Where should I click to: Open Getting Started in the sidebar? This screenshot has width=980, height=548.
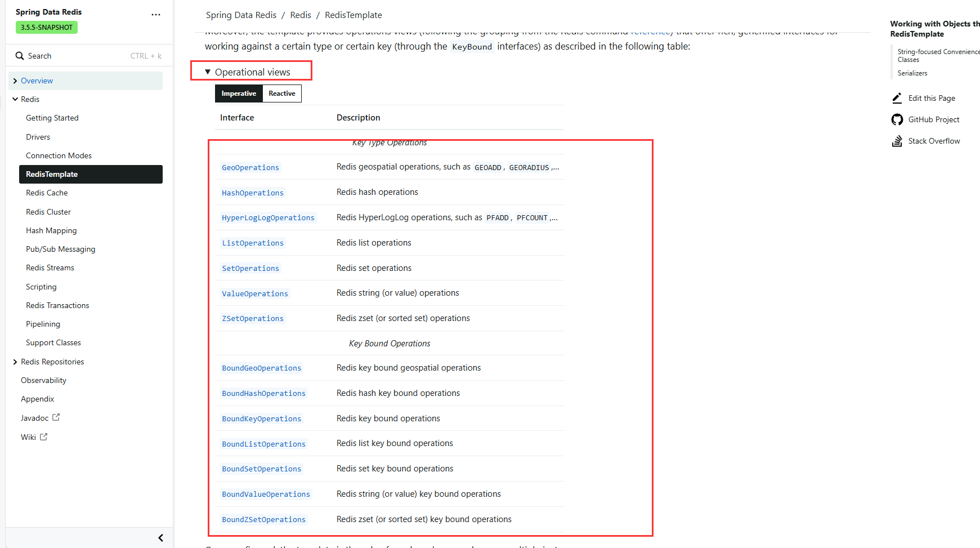click(52, 118)
